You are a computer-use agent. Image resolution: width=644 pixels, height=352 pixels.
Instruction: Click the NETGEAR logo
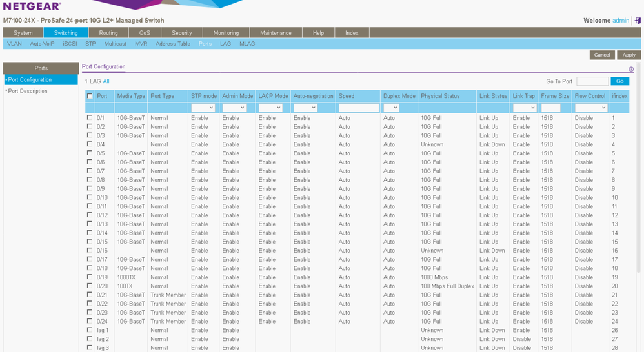[x=32, y=6]
